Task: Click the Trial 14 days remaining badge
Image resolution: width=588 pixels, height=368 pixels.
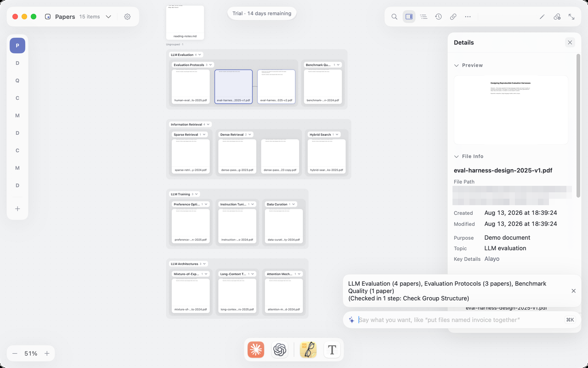Action: (x=262, y=13)
